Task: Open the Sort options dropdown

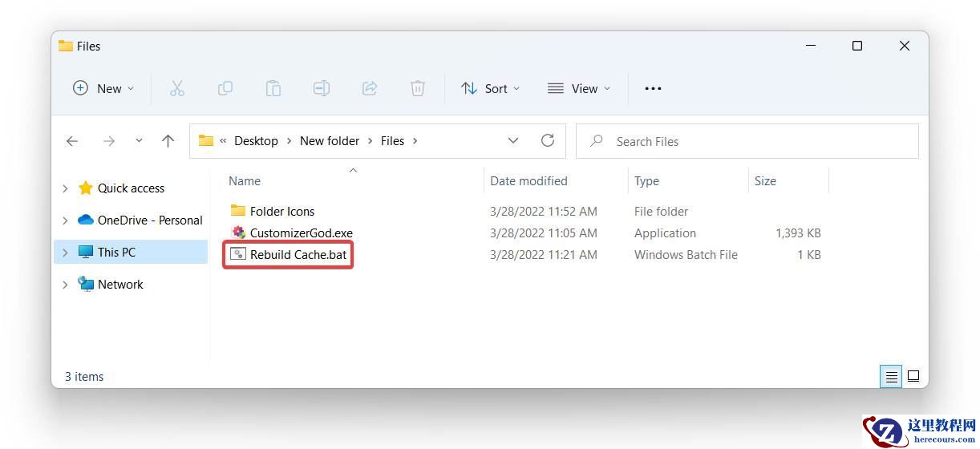Action: pos(490,88)
